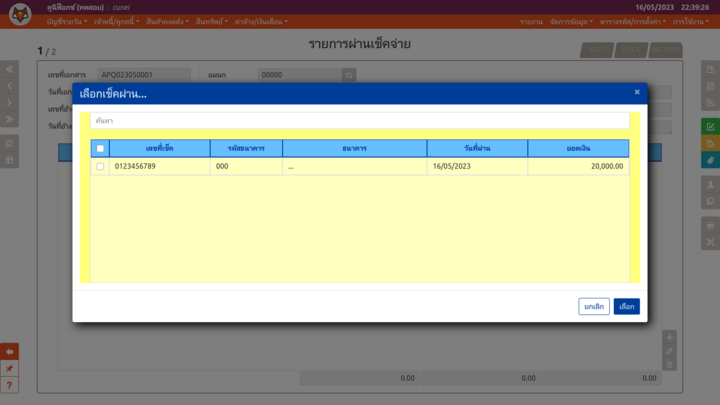Click the ค้นหา search field
Viewport: 720px width, 405px height.
click(360, 120)
